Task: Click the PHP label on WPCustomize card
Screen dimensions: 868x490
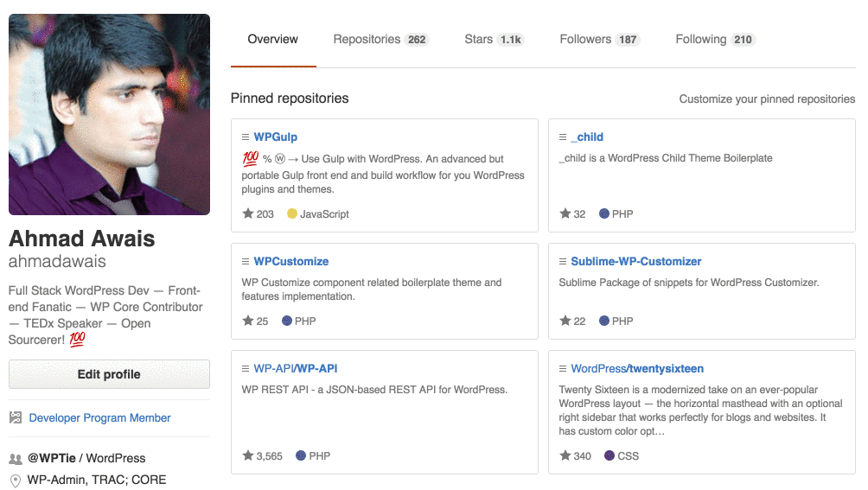Action: pyautogui.click(x=305, y=321)
